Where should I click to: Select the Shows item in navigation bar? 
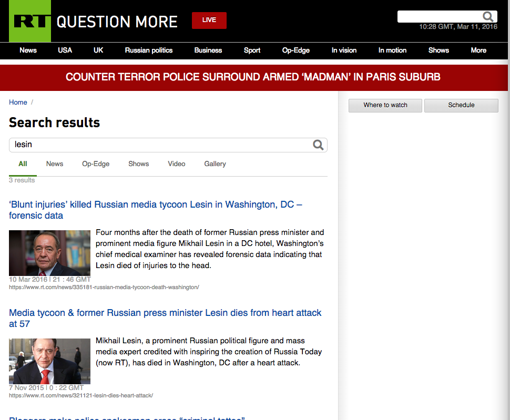point(438,50)
